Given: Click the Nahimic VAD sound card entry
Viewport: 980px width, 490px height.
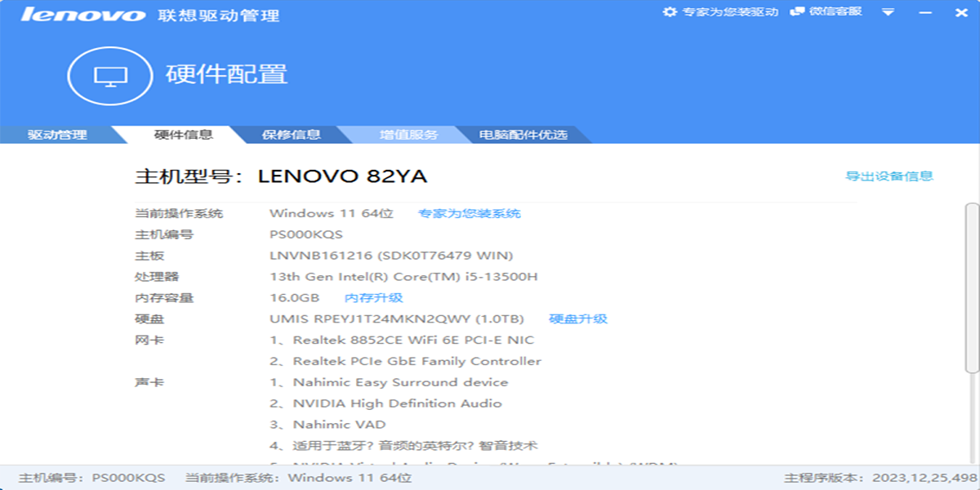Looking at the screenshot, I should point(327,425).
